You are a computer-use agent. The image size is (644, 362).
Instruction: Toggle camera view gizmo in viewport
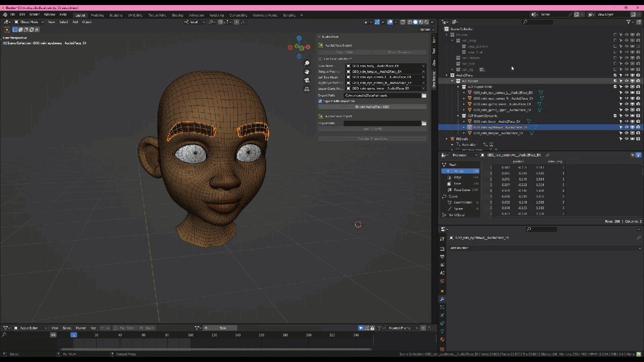coord(307,80)
